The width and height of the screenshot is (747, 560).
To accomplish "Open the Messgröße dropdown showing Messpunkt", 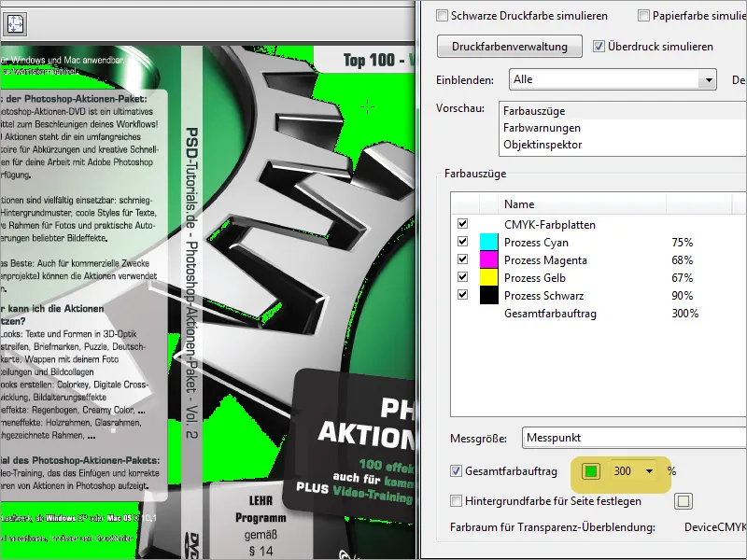I will click(634, 438).
